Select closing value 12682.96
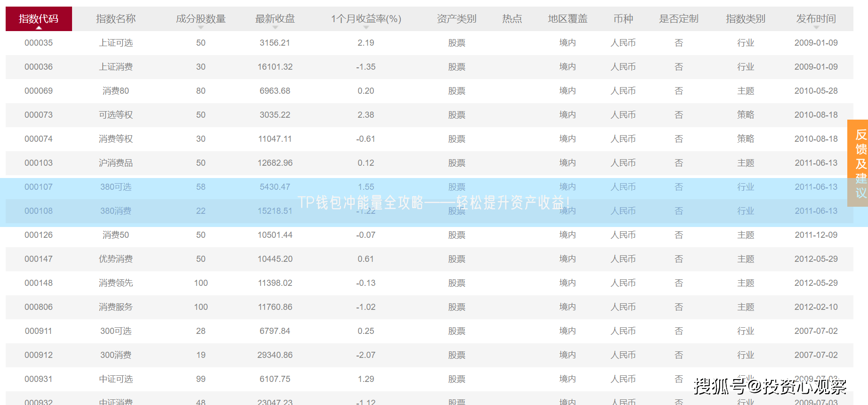Viewport: 868px width, 405px height. pos(275,163)
